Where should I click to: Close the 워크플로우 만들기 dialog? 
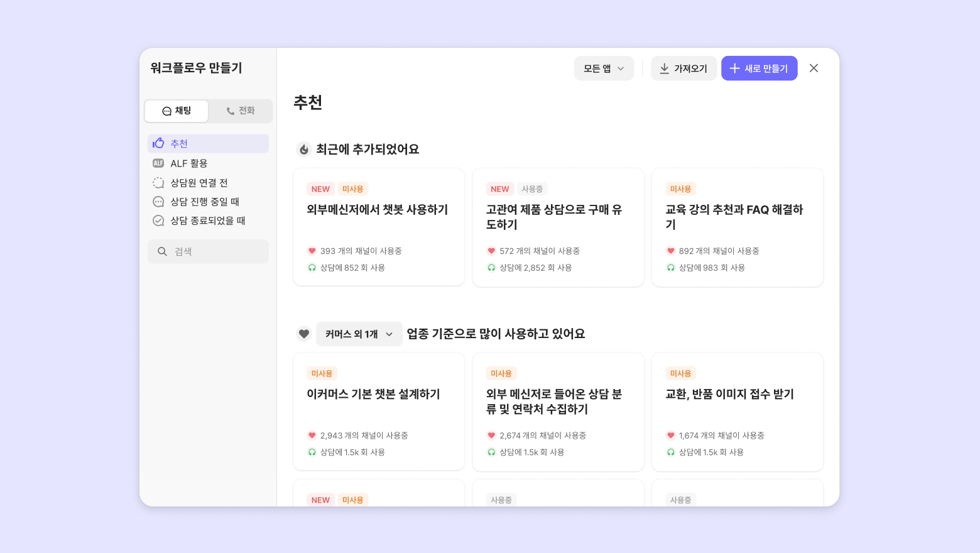pyautogui.click(x=814, y=68)
